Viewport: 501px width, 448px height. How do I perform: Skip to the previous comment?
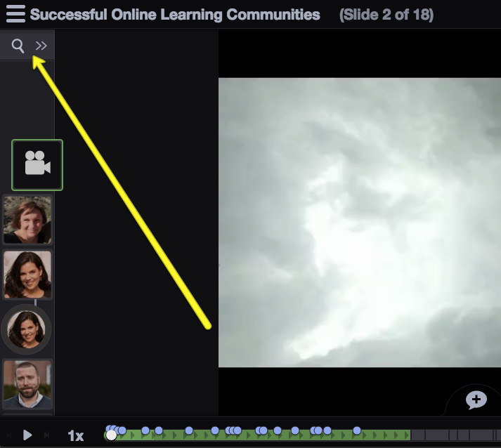click(x=9, y=435)
